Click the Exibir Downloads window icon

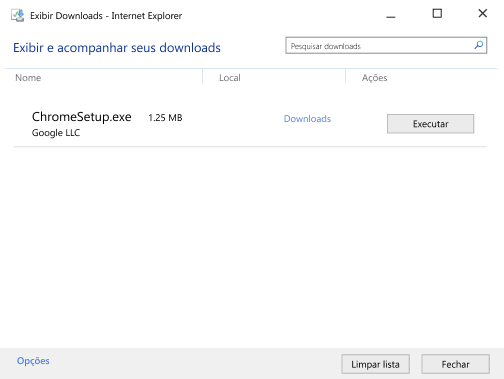[18, 15]
